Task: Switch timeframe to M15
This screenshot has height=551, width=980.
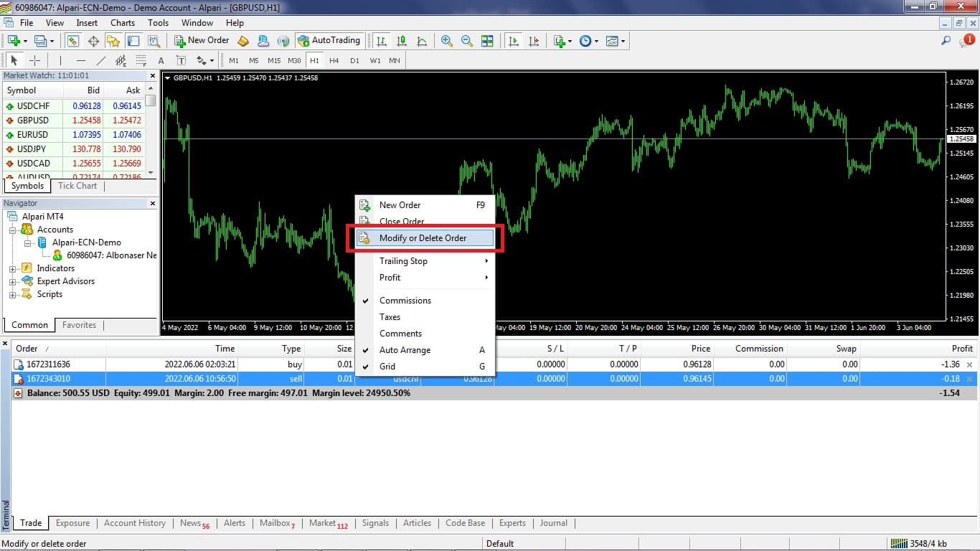Action: [x=274, y=60]
